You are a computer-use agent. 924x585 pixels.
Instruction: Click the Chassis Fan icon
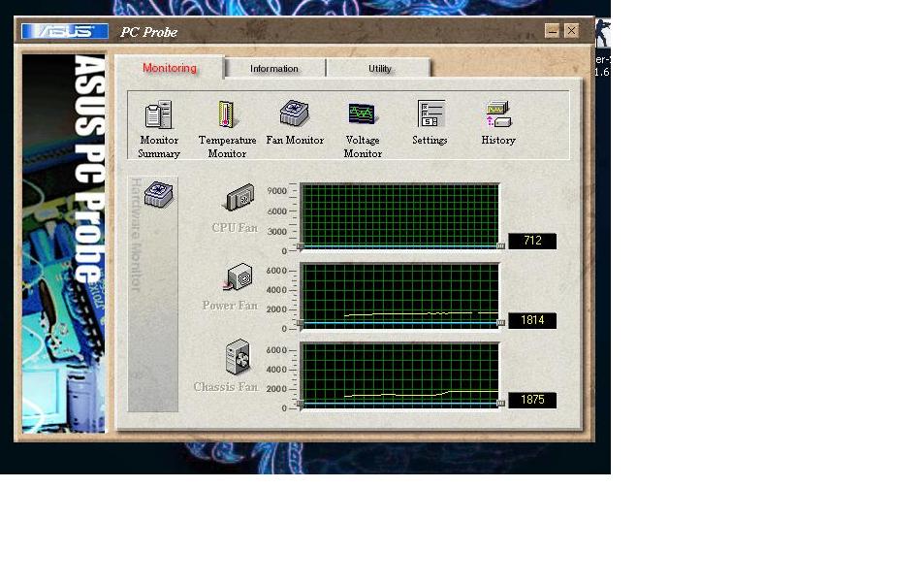click(238, 357)
